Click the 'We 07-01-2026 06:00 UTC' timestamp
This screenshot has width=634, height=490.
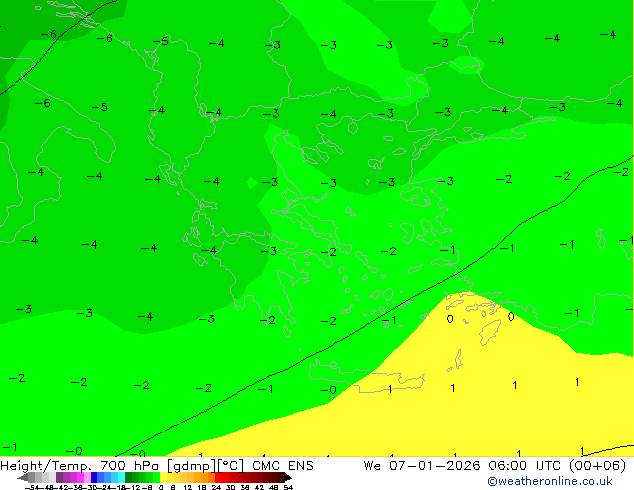(x=463, y=466)
